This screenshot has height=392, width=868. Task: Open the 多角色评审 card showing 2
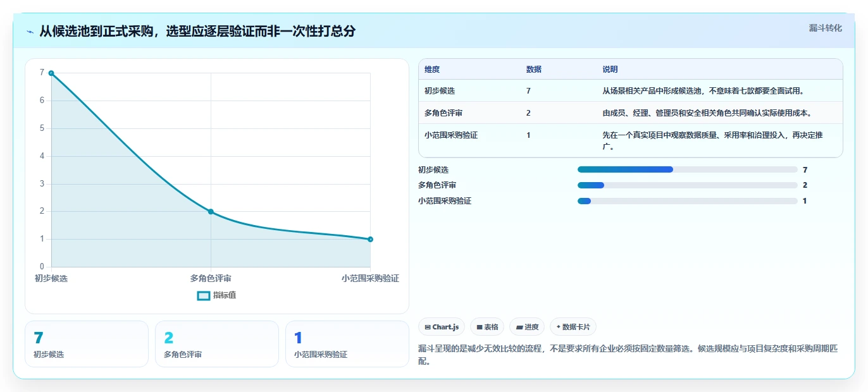coord(217,344)
